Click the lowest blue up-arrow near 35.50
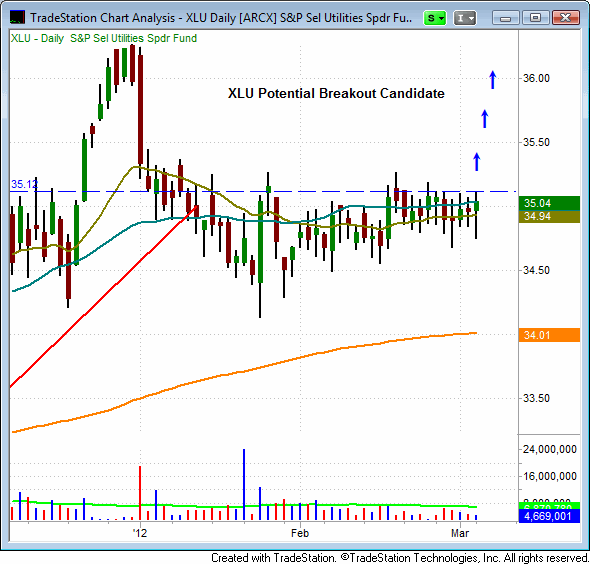Image resolution: width=590 pixels, height=564 pixels. (476, 162)
